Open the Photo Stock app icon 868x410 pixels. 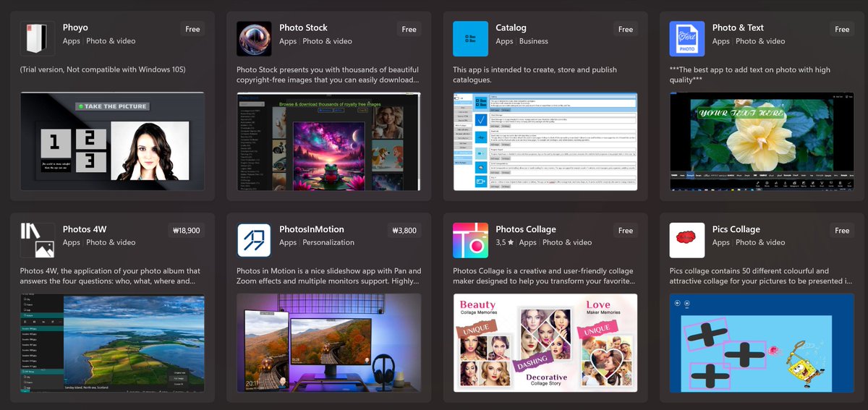tap(254, 39)
